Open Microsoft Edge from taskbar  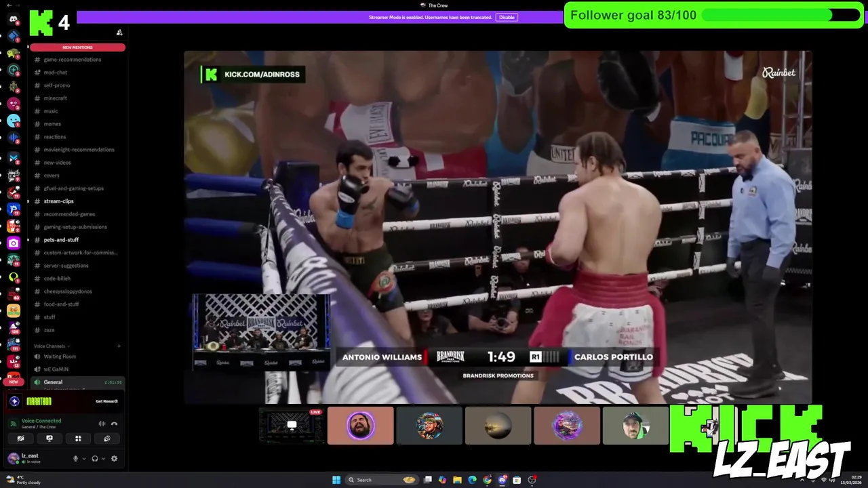pos(472,480)
